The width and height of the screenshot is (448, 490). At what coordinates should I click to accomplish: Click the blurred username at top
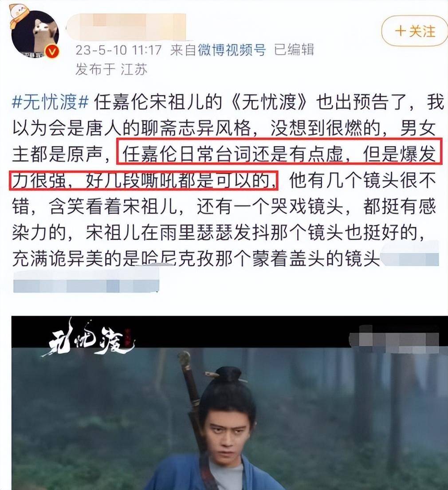coord(126,27)
